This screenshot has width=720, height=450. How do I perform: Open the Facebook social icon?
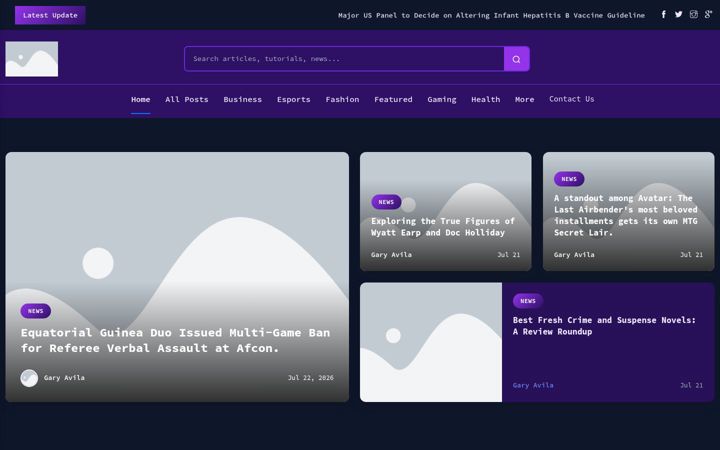(x=664, y=15)
